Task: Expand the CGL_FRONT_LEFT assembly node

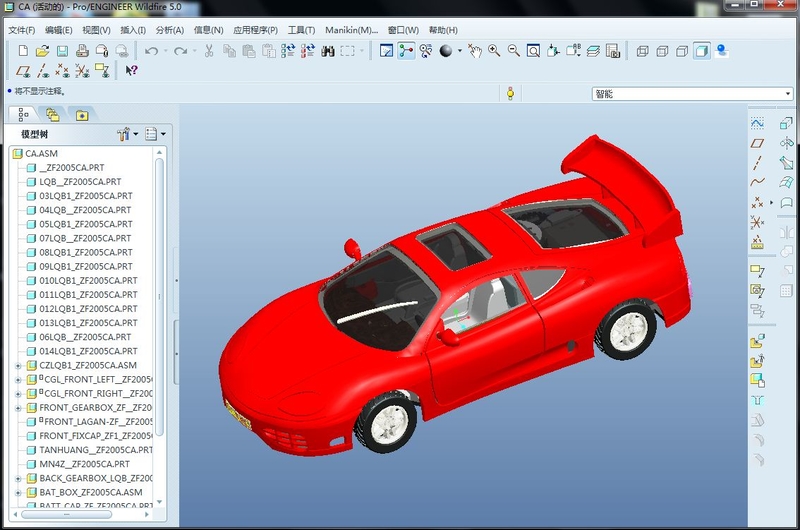Action: tap(18, 380)
